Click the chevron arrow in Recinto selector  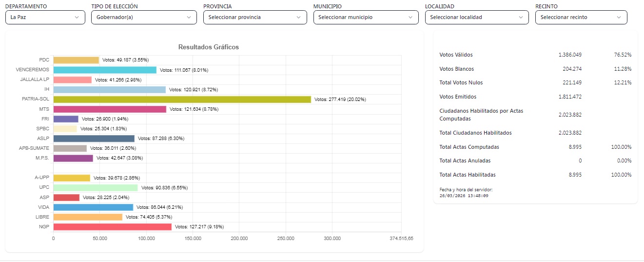[619, 17]
